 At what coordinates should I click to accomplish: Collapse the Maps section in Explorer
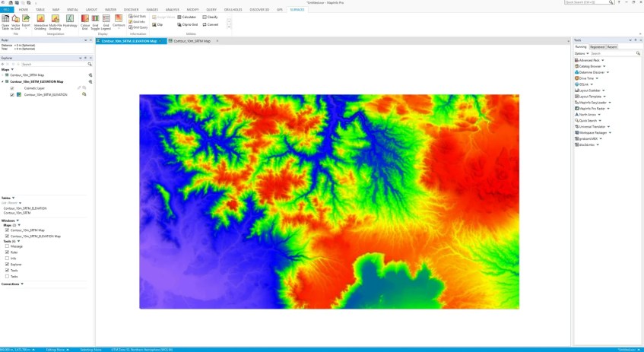12,69
